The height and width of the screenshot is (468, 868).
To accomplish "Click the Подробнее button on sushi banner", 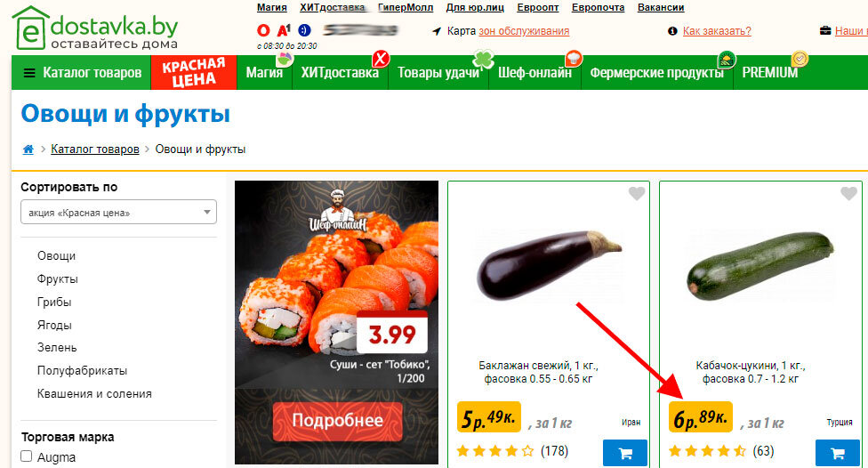I will pyautogui.click(x=337, y=420).
